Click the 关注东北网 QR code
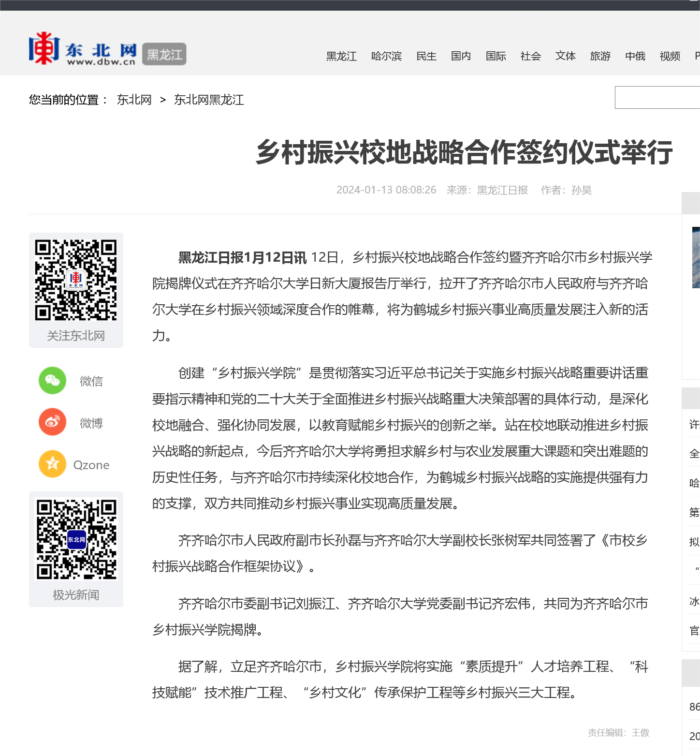This screenshot has width=700, height=756. 76,280
